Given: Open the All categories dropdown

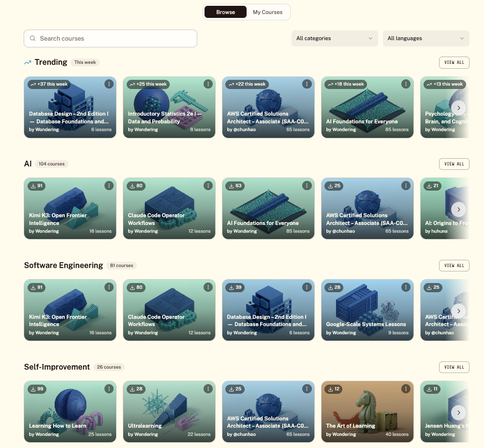Looking at the screenshot, I should pos(335,38).
